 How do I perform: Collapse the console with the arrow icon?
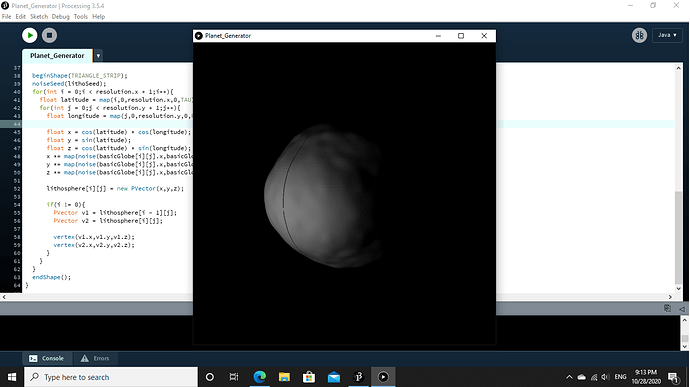[681, 308]
